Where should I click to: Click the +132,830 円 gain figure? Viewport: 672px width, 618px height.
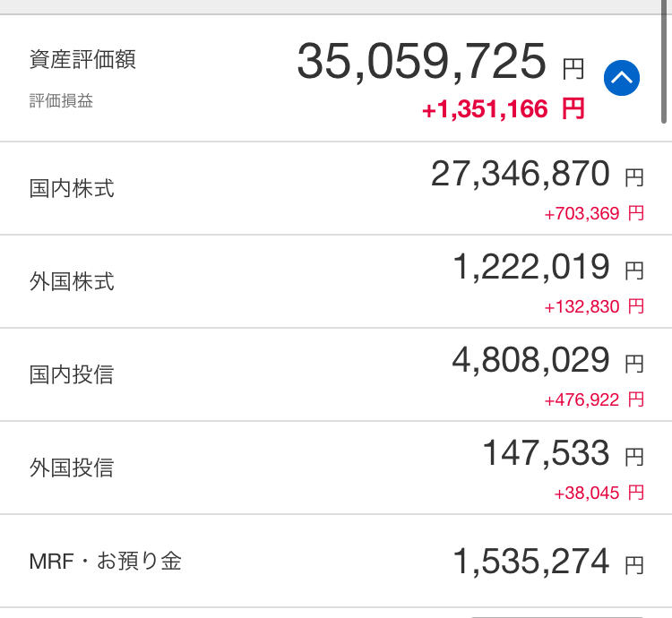tap(594, 306)
